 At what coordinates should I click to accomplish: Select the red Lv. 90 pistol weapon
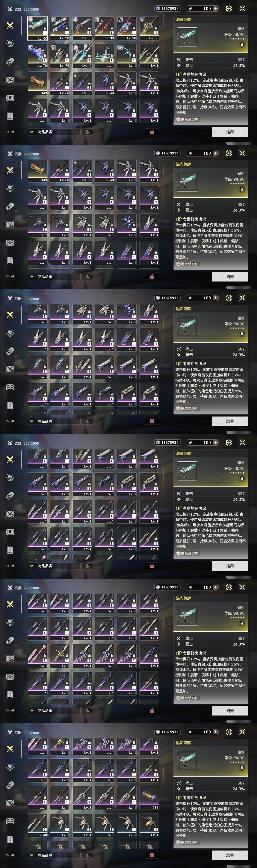pos(82,28)
